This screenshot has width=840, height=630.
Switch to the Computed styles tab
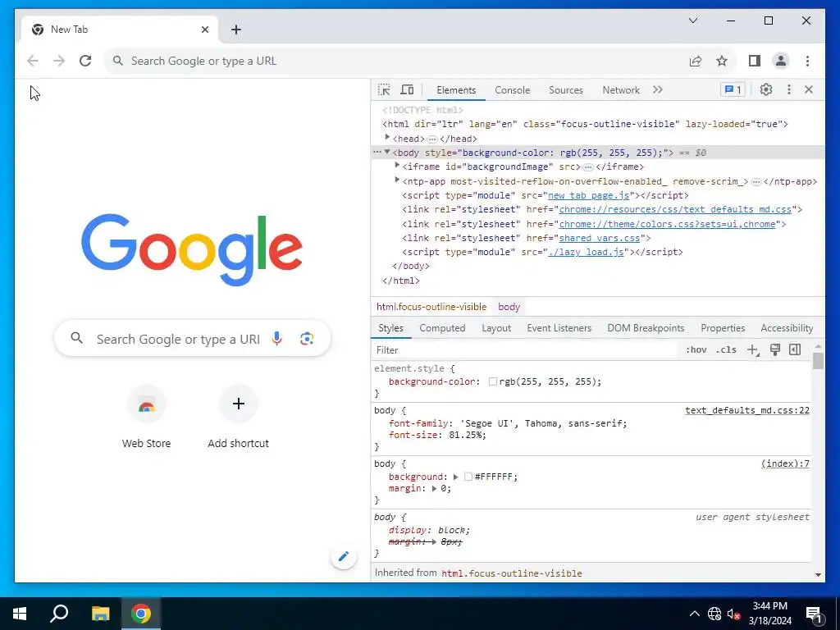pyautogui.click(x=442, y=328)
